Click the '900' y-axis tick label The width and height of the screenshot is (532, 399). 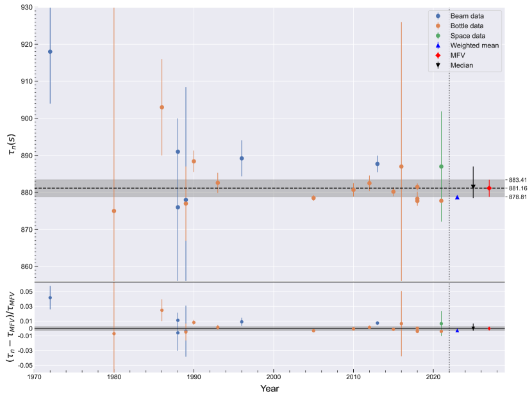click(26, 118)
